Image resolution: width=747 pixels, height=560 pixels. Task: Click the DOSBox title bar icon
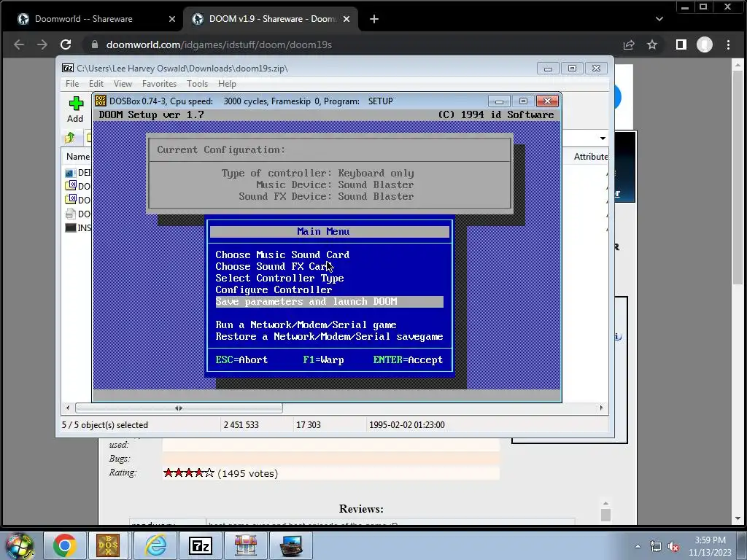pos(101,101)
